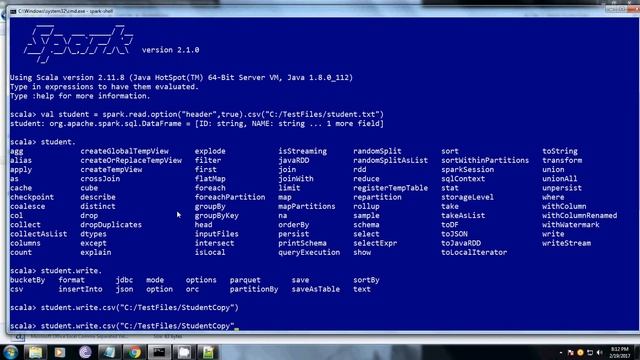The width and height of the screenshot is (640, 360).
Task: Open Google Chrome from the taskbar
Action: (134, 352)
